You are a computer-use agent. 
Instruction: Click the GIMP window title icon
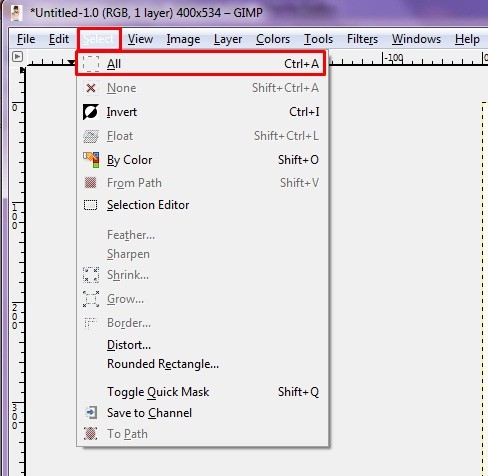click(16, 13)
